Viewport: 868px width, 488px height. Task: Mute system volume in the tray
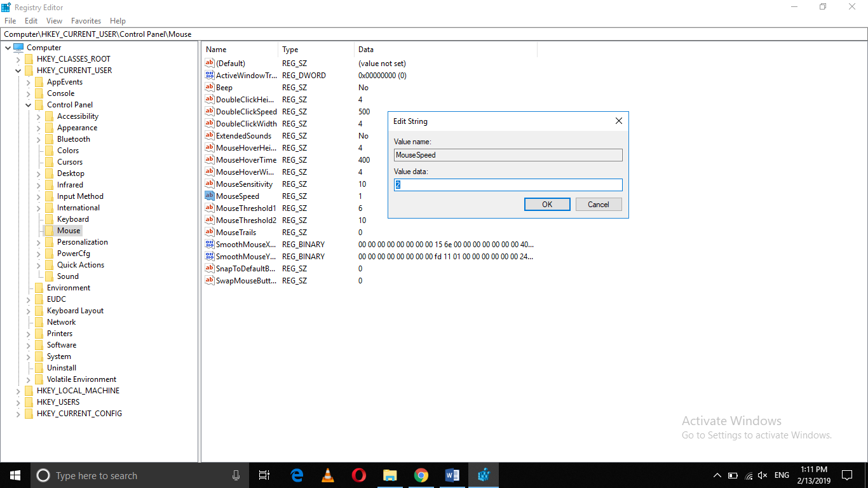762,475
